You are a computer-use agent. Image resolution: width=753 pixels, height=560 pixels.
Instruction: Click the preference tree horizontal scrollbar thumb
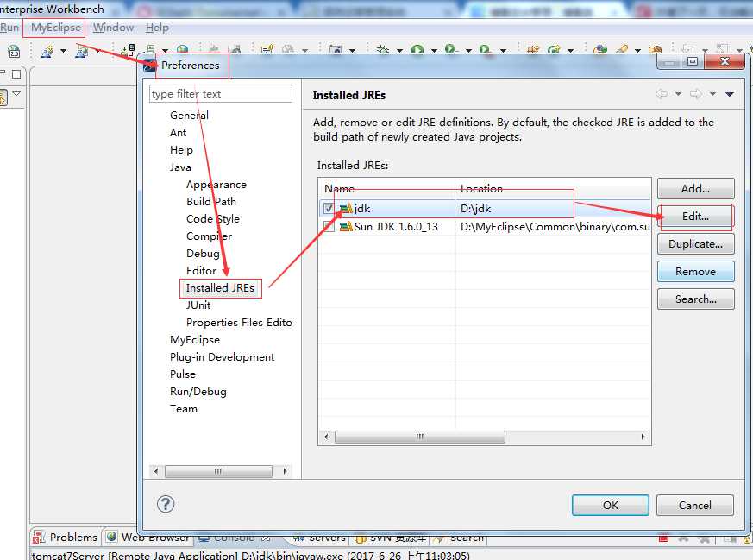click(218, 471)
